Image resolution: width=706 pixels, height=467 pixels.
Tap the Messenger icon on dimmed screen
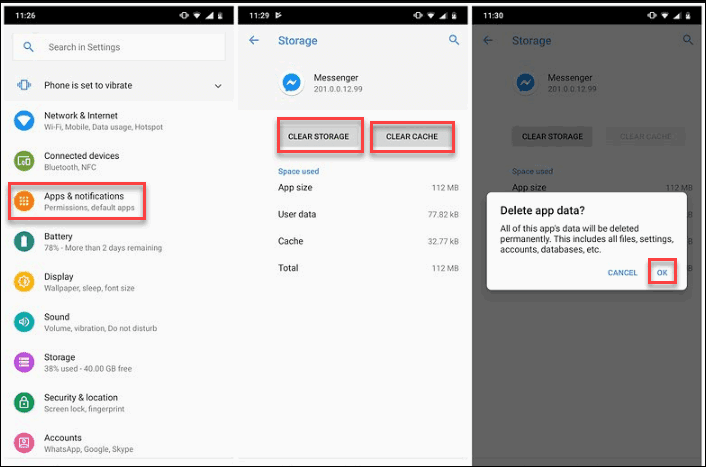[x=525, y=83]
